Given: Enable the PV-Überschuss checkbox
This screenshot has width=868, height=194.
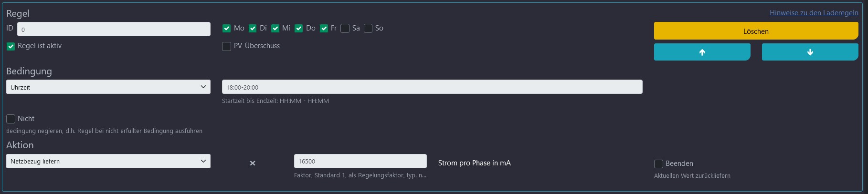Looking at the screenshot, I should [227, 46].
